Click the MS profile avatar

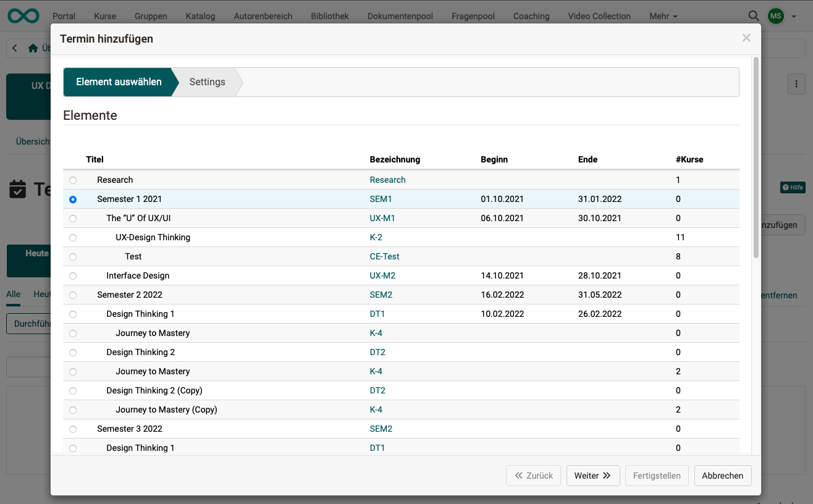coord(776,16)
